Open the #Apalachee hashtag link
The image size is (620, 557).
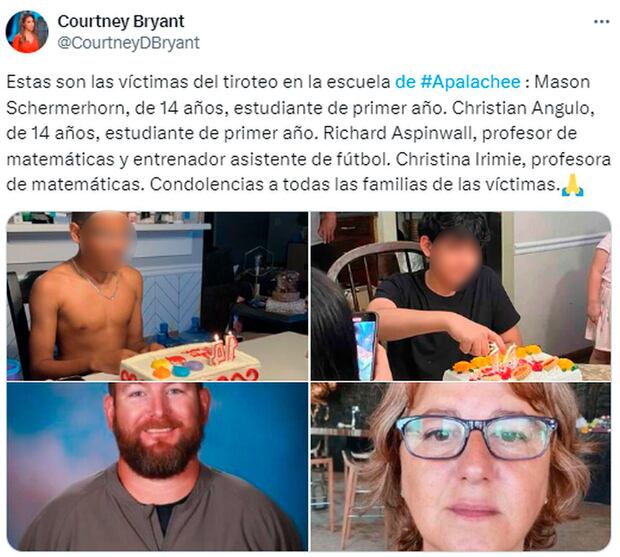(457, 82)
